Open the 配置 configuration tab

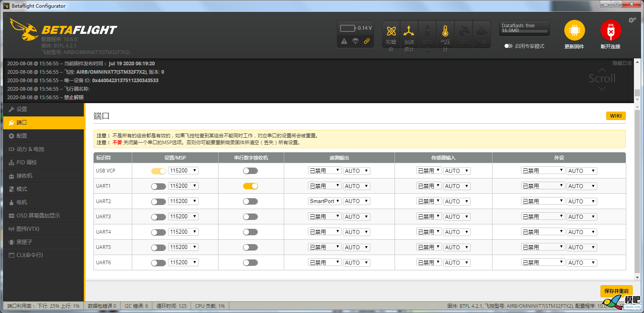coord(44,136)
